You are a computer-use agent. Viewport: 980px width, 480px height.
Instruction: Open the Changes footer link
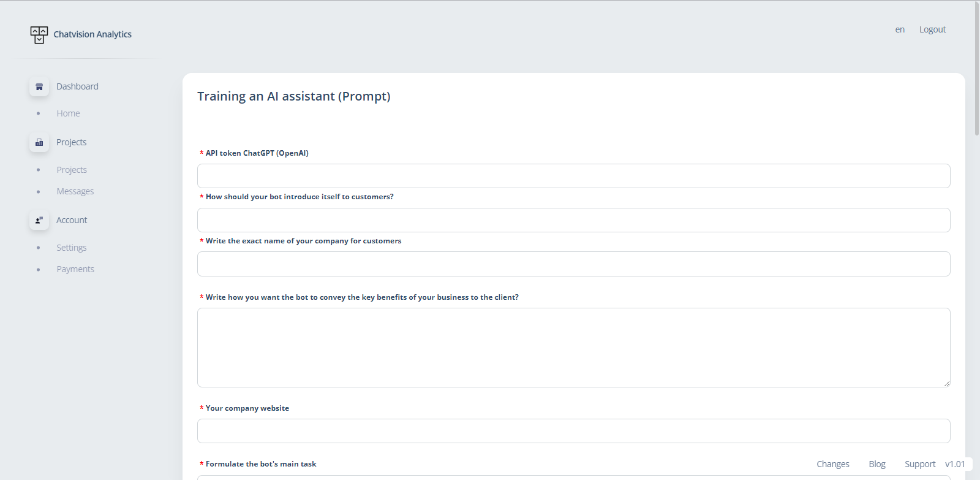pos(833,464)
